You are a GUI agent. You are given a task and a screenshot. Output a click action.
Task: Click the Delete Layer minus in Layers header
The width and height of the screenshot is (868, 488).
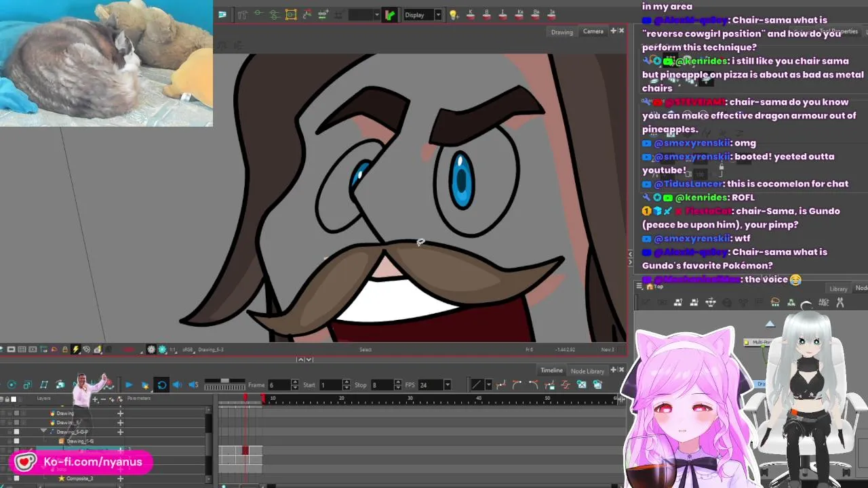click(x=103, y=399)
